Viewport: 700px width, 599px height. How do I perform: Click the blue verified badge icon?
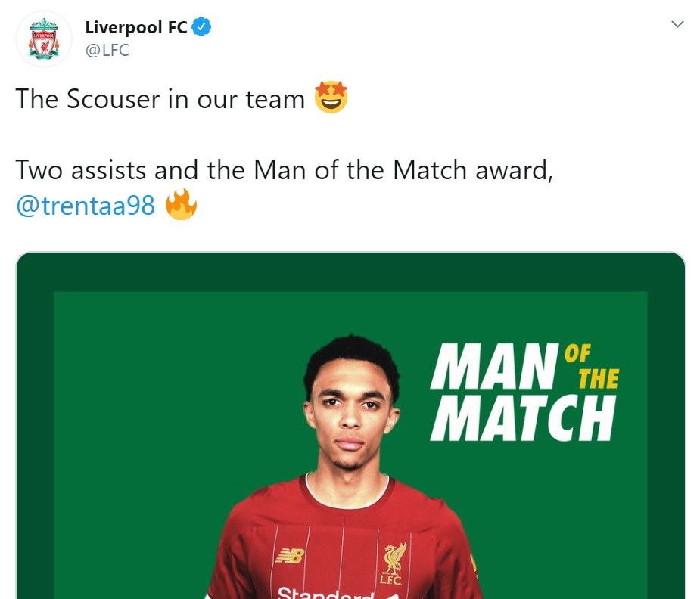pos(200,25)
